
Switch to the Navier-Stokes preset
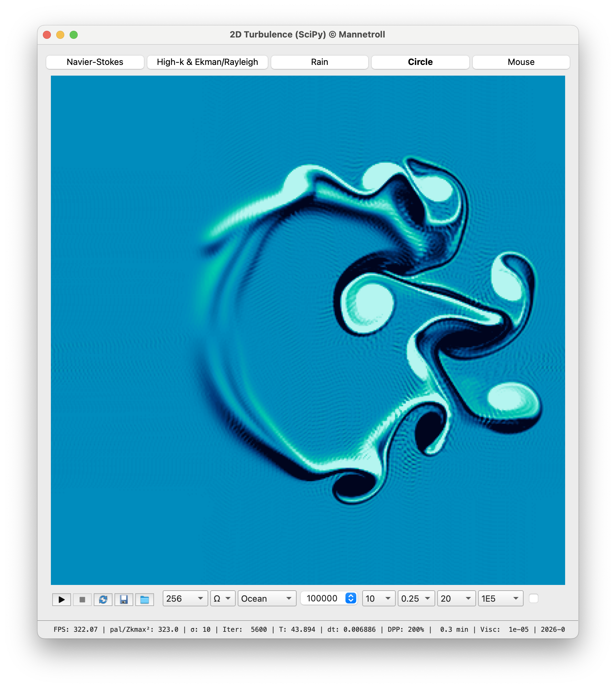pos(95,62)
